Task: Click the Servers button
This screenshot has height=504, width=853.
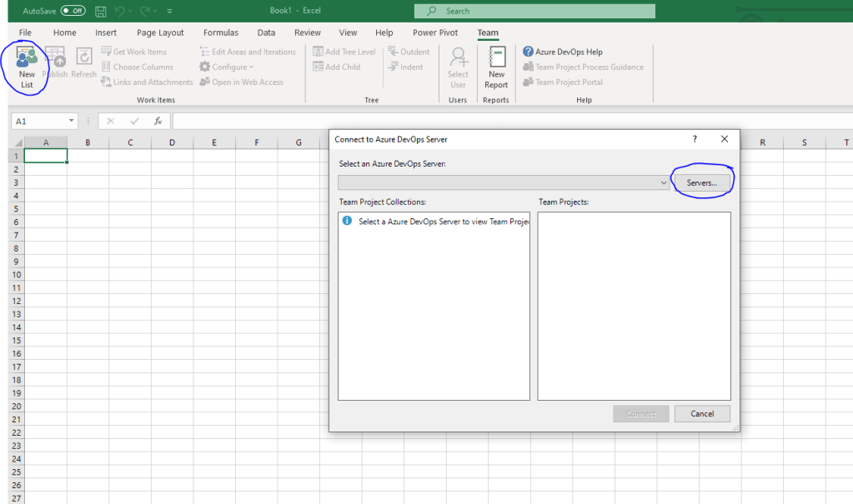Action: coord(703,180)
